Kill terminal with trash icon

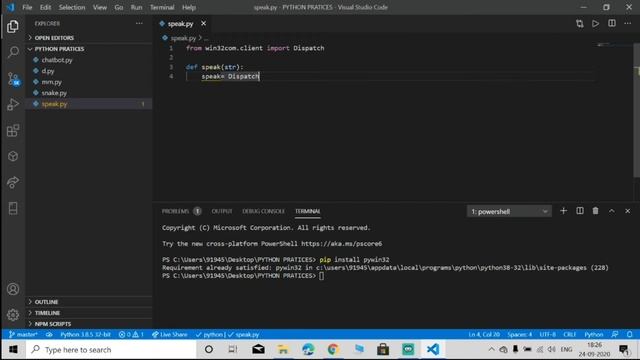point(596,211)
